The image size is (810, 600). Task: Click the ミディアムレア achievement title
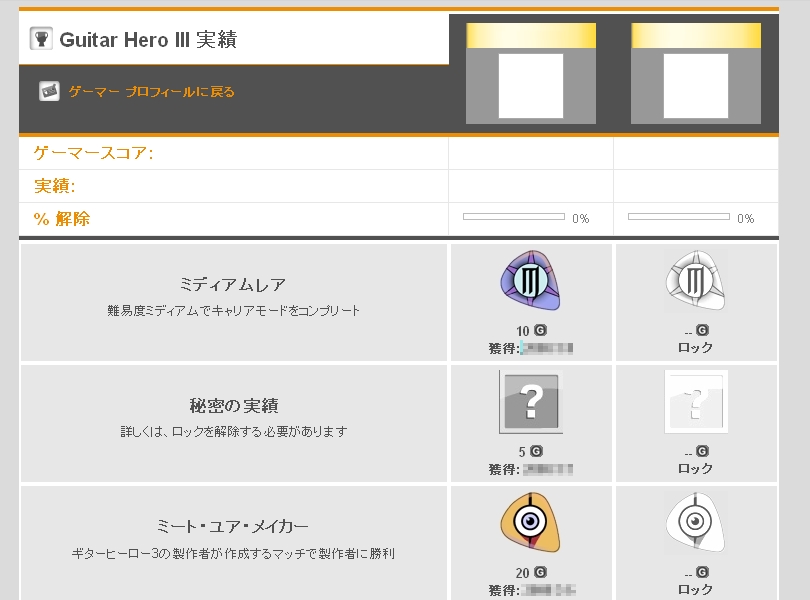pyautogui.click(x=232, y=284)
